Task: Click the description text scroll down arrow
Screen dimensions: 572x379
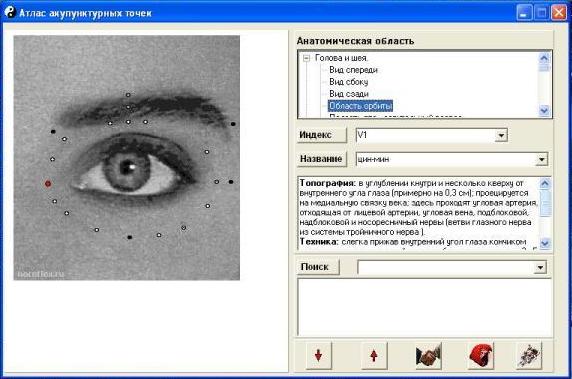Action: tap(545, 243)
